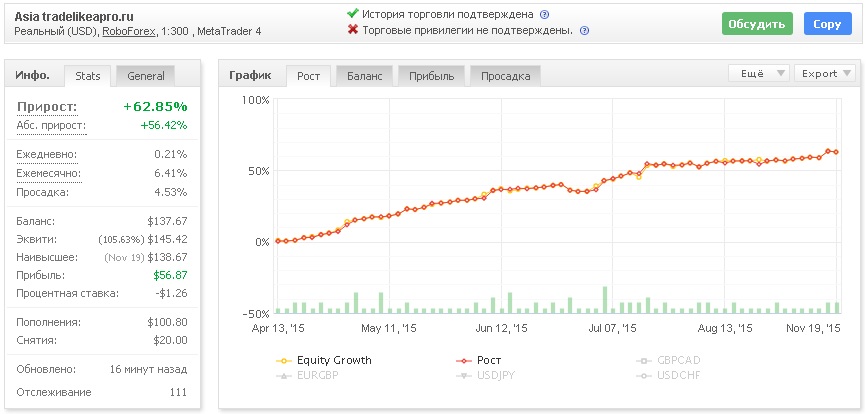The height and width of the screenshot is (414, 868).
Task: Click help icon next to trading privileges line
Action: (x=584, y=30)
